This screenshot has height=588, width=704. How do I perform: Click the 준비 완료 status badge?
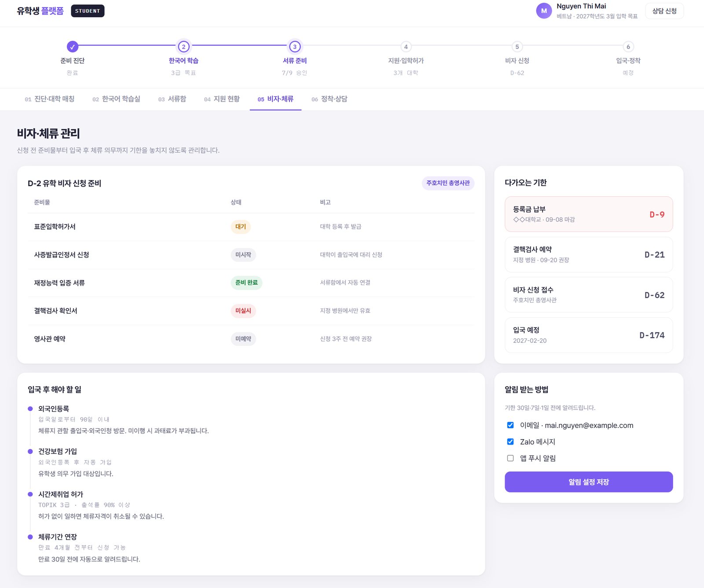[x=246, y=283]
